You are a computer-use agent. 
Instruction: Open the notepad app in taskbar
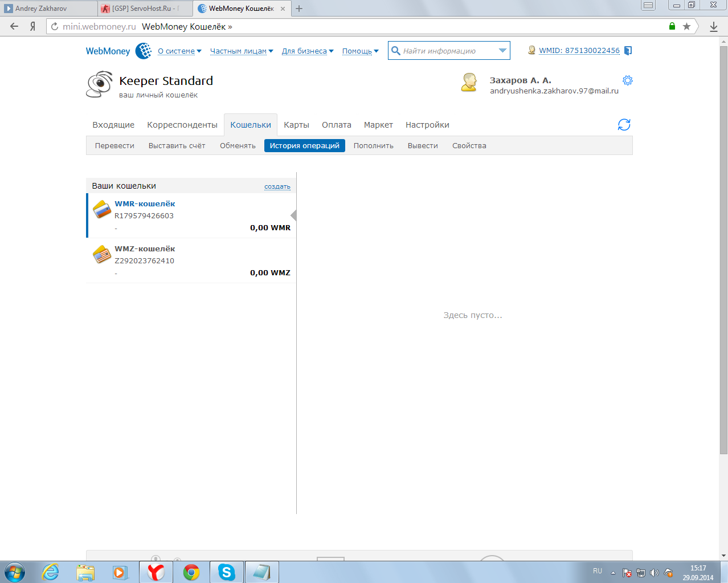pos(261,572)
